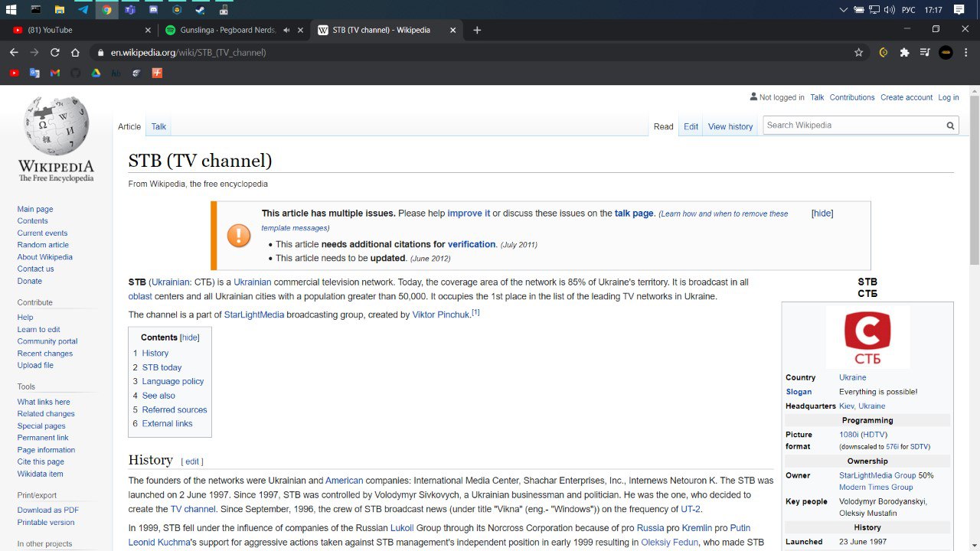Open the browser home page
Image resolution: width=980 pixels, height=551 pixels.
pyautogui.click(x=75, y=53)
